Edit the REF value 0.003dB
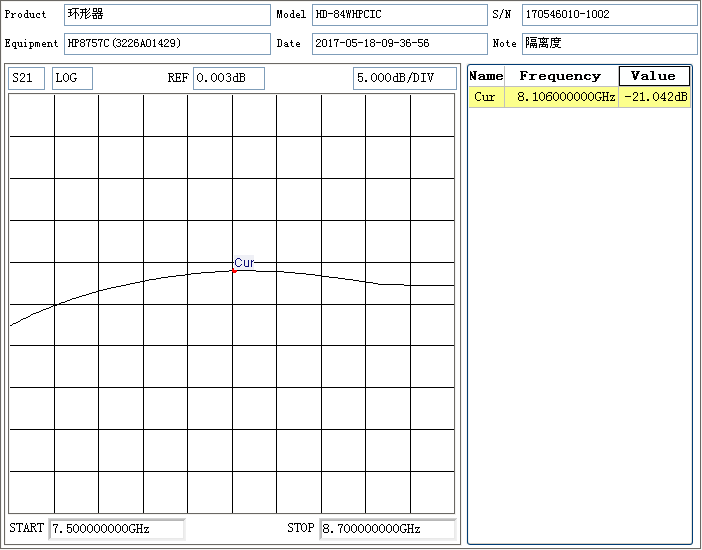Screen dimensions: 702x550 click(x=229, y=78)
